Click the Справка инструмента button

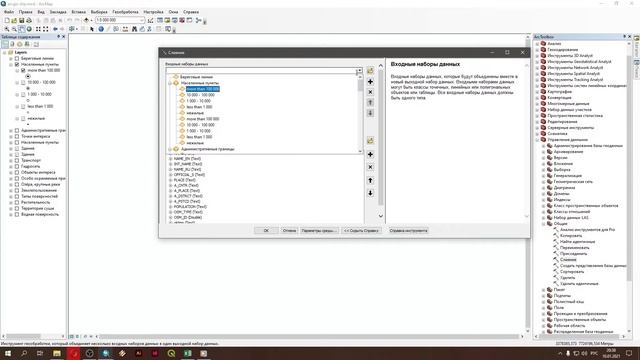408,231
